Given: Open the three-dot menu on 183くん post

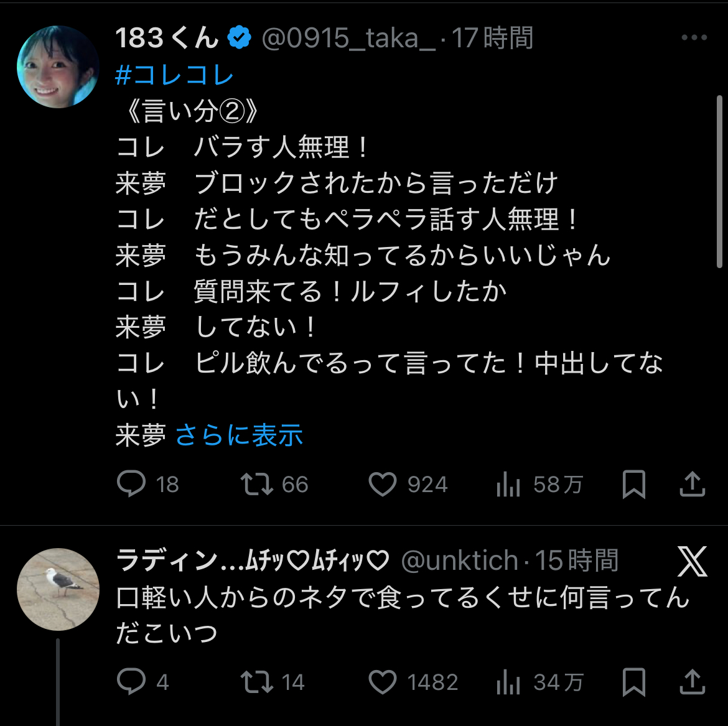Looking at the screenshot, I should pyautogui.click(x=694, y=38).
